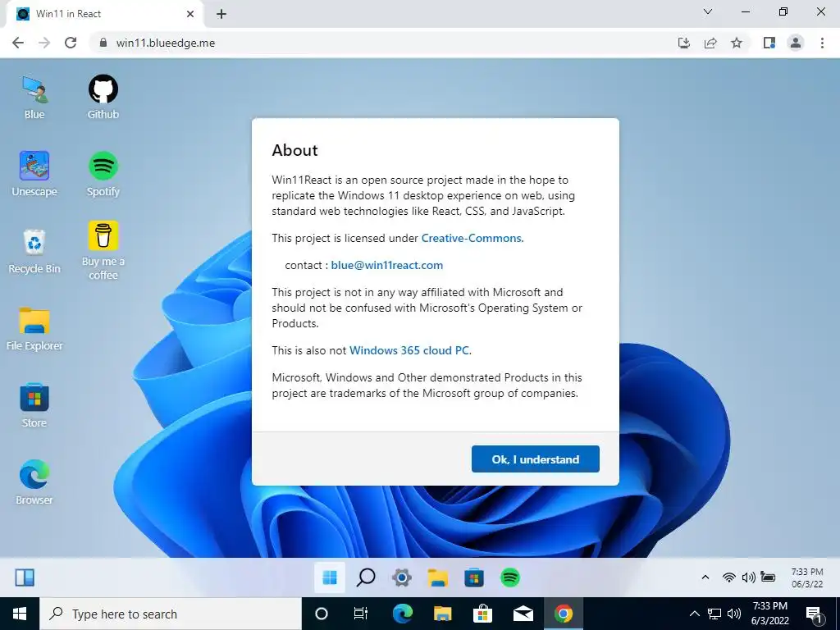840x630 pixels.
Task: Open the Buy me a coffee shortcut
Action: 103,250
